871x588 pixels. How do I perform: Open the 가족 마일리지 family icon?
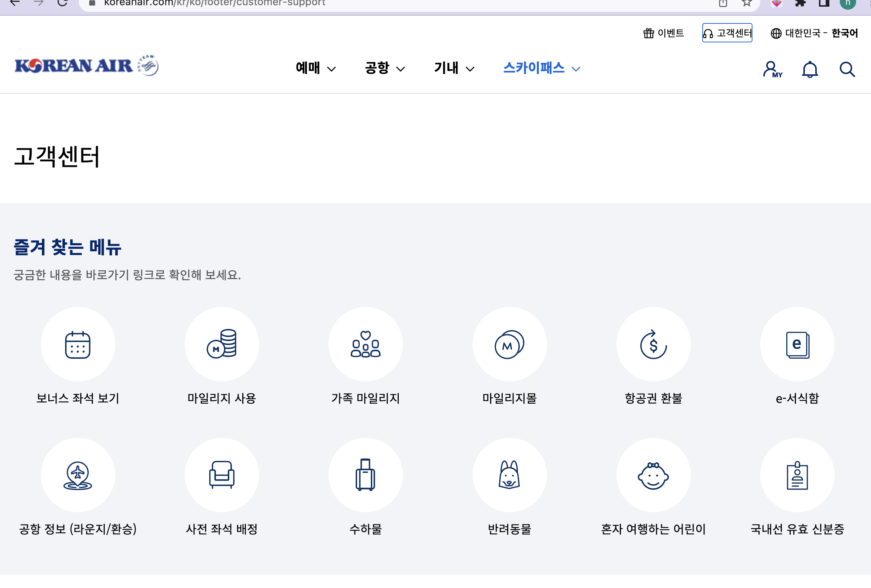tap(365, 344)
